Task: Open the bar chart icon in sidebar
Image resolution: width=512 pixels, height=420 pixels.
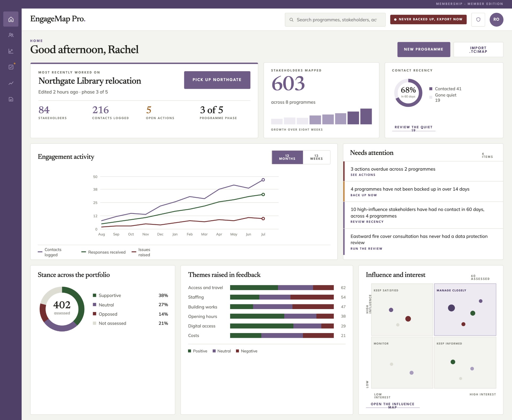Action: pyautogui.click(x=11, y=51)
